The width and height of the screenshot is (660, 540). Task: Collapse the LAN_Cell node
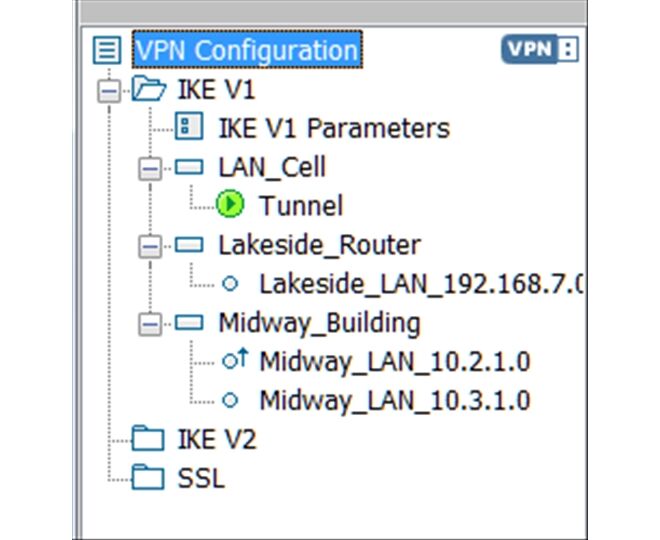coord(150,168)
